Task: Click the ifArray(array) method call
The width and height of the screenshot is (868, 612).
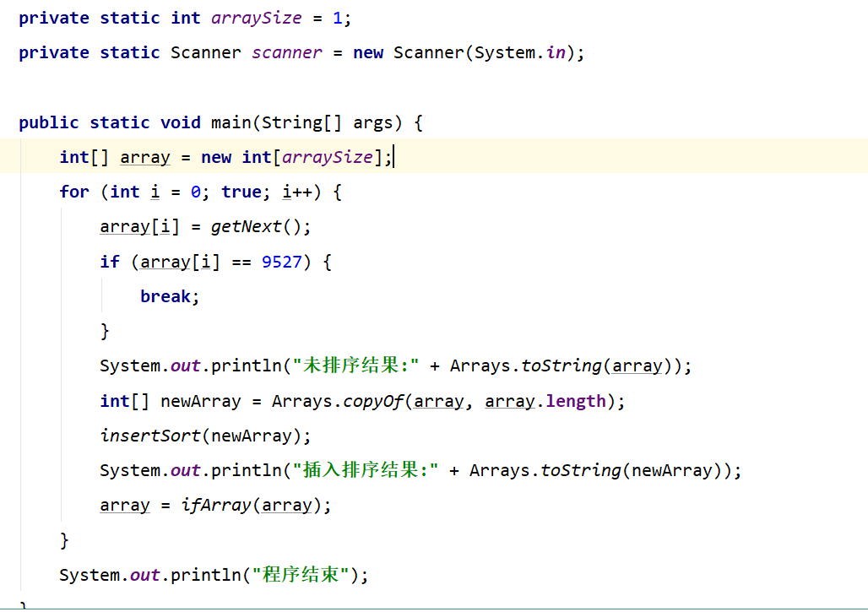Action: click(252, 505)
